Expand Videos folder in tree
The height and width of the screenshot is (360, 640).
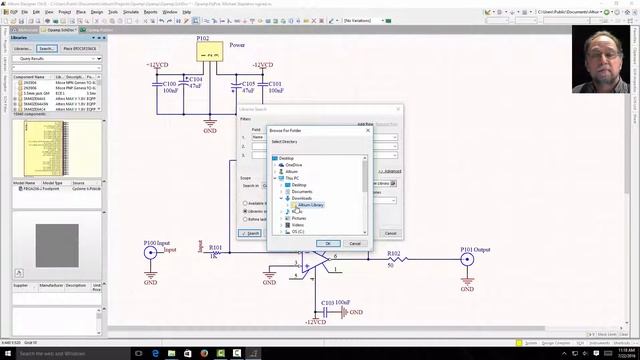pos(281,225)
